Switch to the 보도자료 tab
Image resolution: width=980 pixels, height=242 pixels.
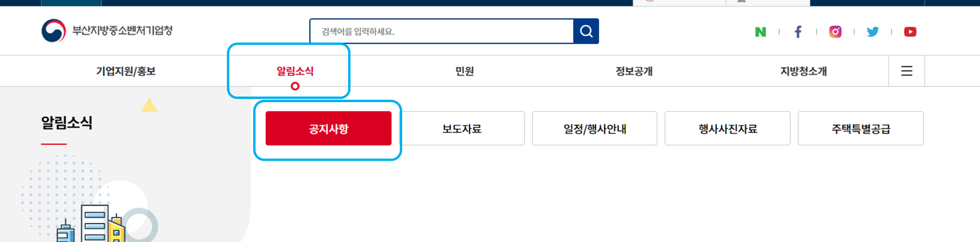pyautogui.click(x=462, y=128)
